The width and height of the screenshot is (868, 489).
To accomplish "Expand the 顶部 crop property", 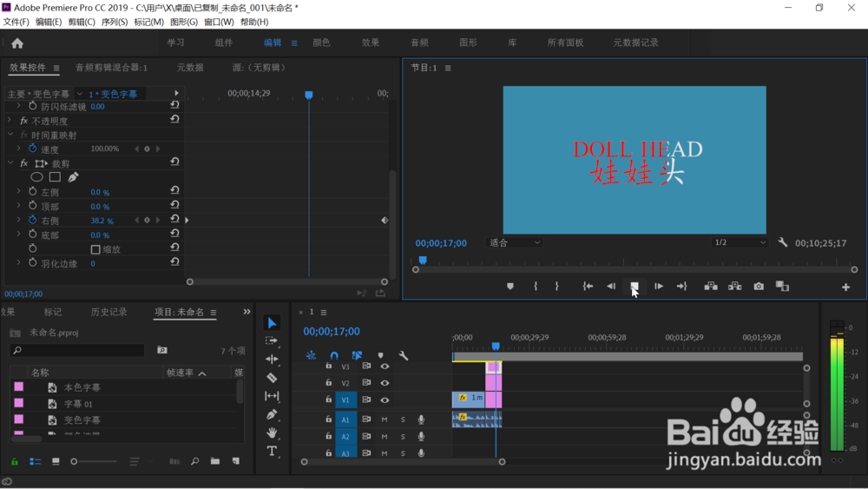I will click(18, 206).
